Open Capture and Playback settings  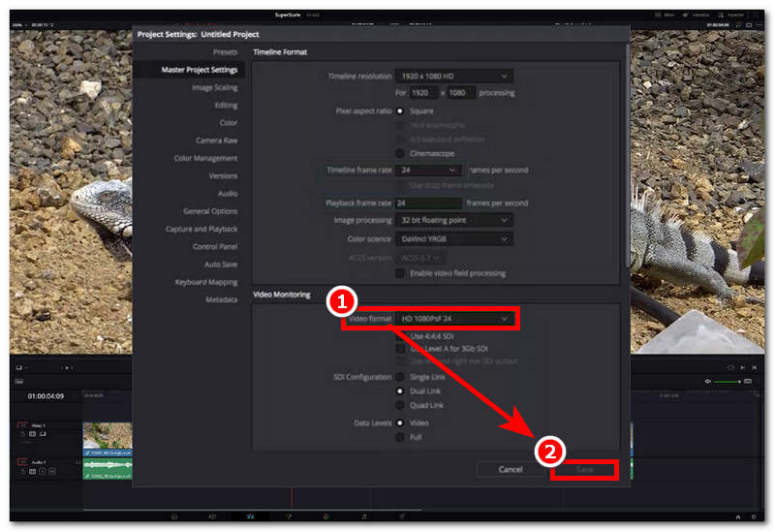(x=201, y=229)
